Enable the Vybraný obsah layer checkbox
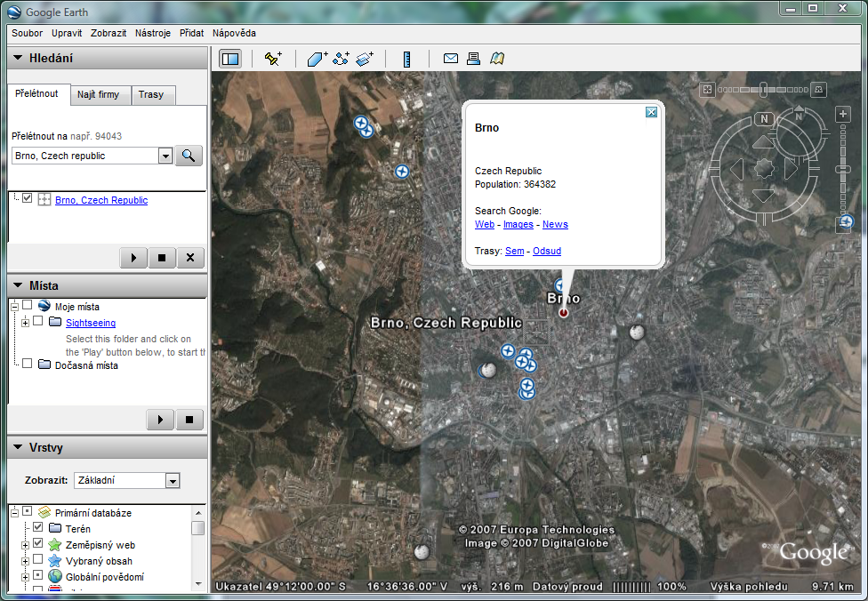Viewport: 868px width, 601px height. click(x=37, y=559)
